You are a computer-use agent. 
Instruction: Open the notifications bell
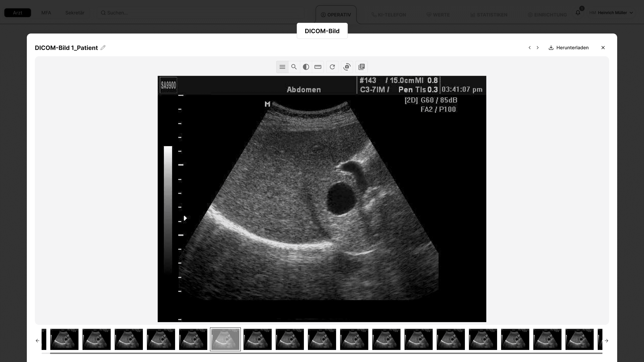pos(578,13)
